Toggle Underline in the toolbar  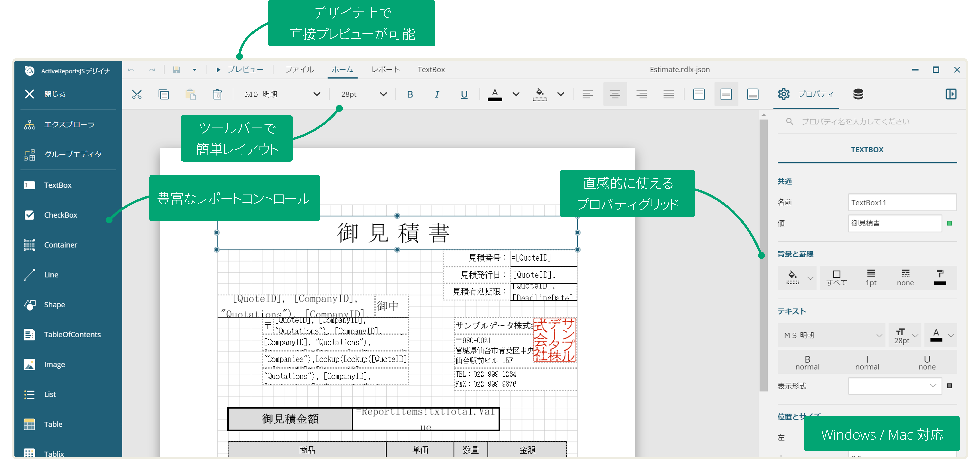point(464,94)
